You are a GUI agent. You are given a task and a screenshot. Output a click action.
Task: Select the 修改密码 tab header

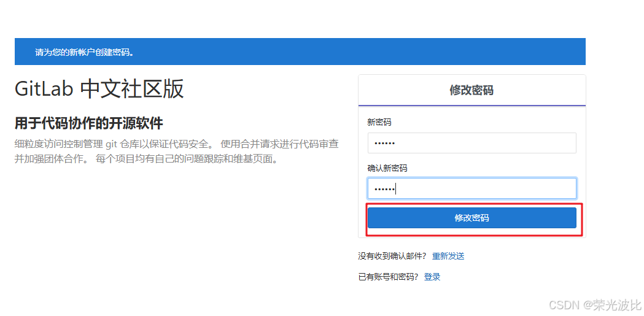click(472, 91)
